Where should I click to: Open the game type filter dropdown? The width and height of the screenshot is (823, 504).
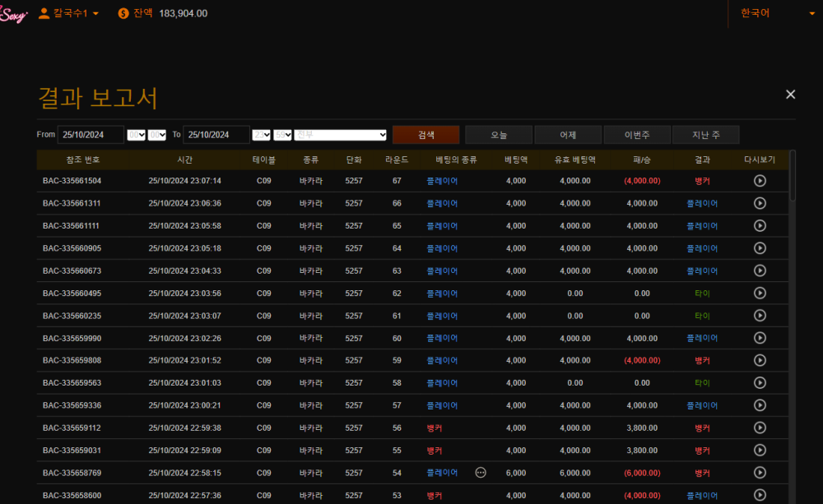click(x=341, y=135)
